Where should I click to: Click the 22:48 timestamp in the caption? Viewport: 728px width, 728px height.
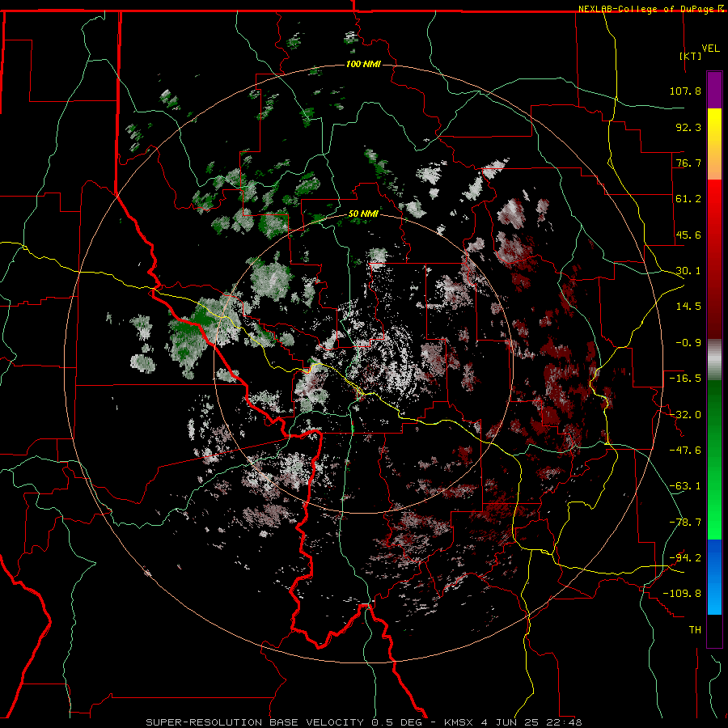564,722
